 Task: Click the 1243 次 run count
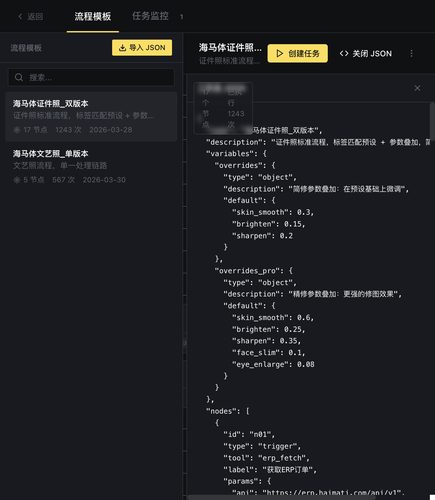point(68,130)
